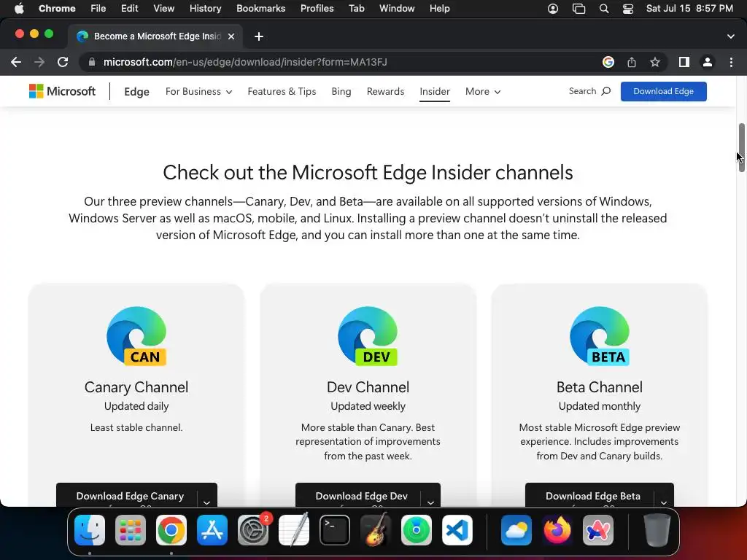Image resolution: width=747 pixels, height=560 pixels.
Task: Click the Chrome forward arrow
Action: pyautogui.click(x=39, y=62)
